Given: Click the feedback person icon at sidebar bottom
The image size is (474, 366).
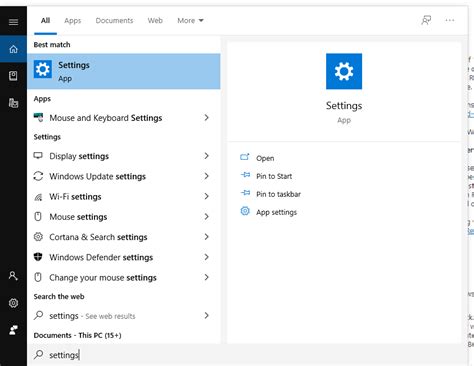Looking at the screenshot, I should [x=13, y=330].
